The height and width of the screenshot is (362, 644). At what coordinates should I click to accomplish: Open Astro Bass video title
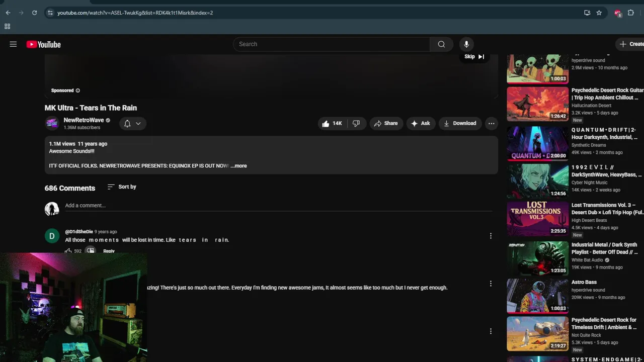coord(584,283)
